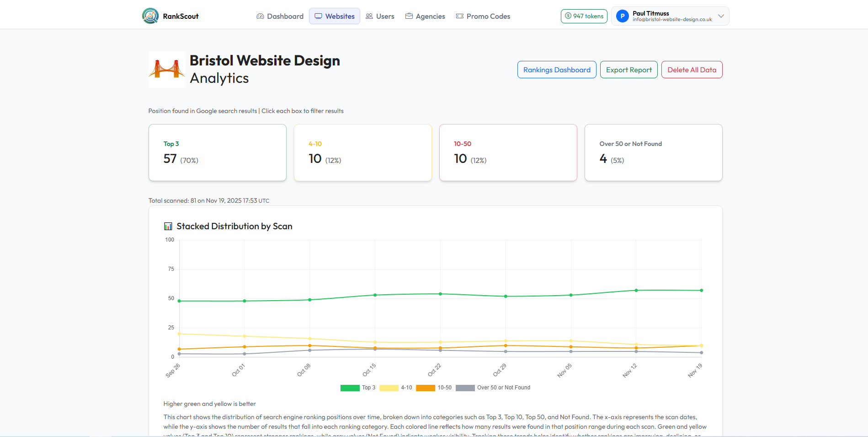Image resolution: width=868 pixels, height=437 pixels.
Task: Click the compass icon beside Dashboard
Action: coord(260,16)
